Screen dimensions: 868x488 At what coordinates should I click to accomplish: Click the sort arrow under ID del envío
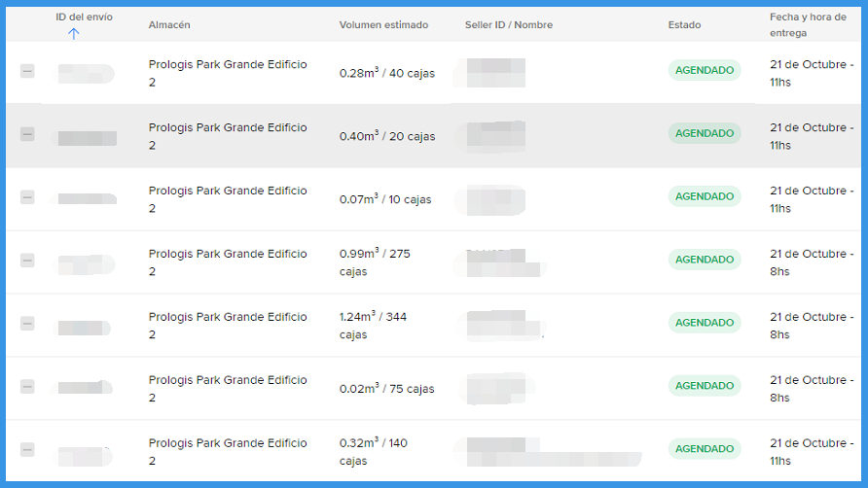click(75, 34)
